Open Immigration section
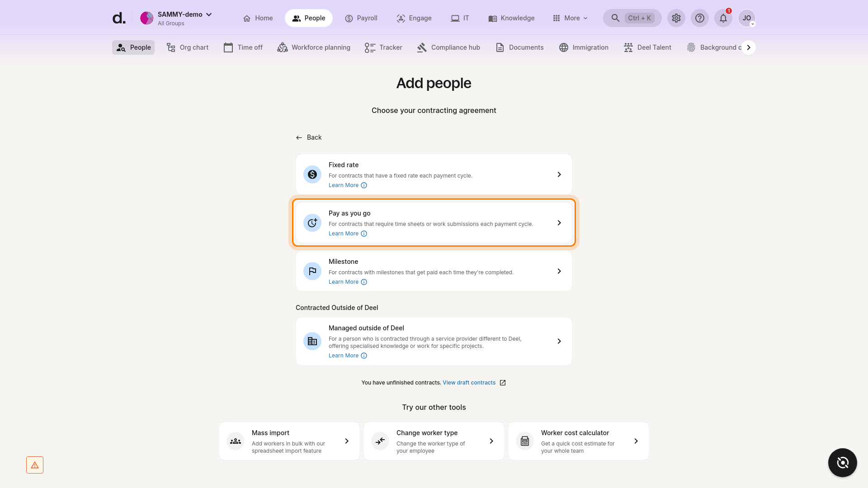 (x=584, y=47)
